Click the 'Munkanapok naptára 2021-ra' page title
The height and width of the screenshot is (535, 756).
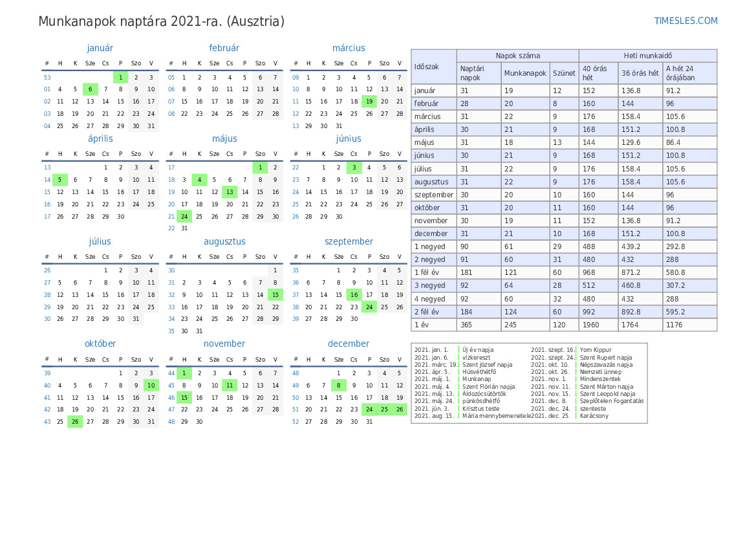click(162, 21)
